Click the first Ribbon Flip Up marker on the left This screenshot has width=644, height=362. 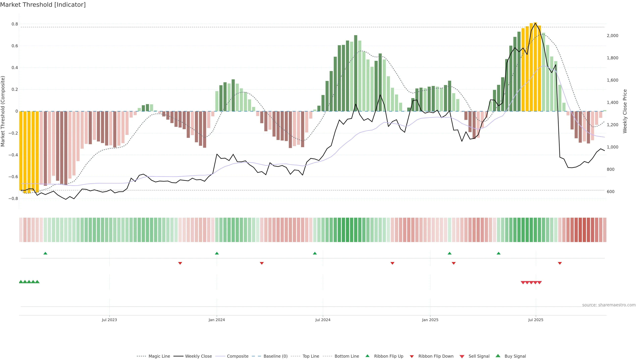[x=45, y=253]
